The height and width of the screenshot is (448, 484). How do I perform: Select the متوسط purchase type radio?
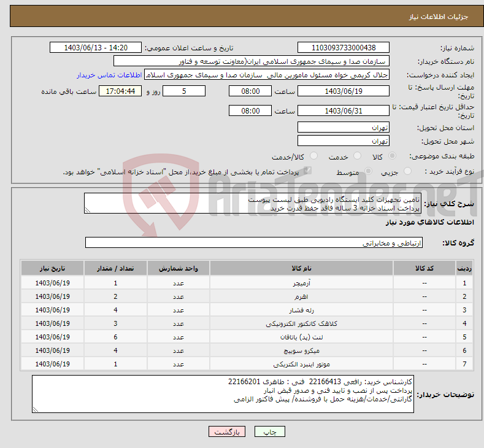coord(368,171)
